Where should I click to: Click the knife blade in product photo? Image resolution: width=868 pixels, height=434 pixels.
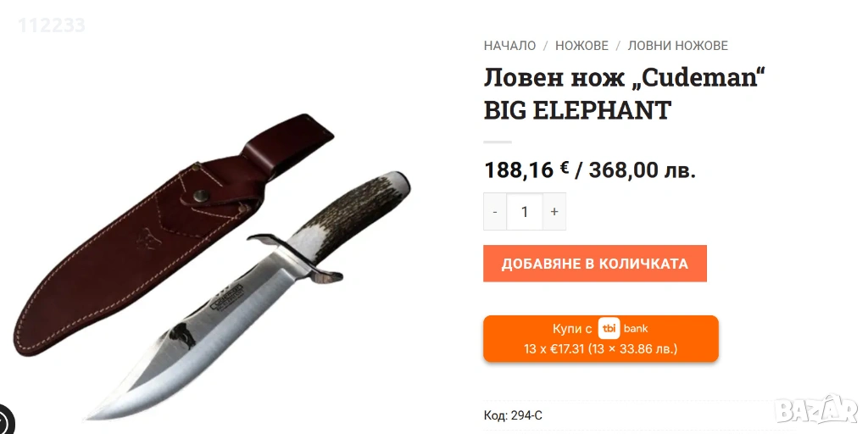(x=199, y=343)
